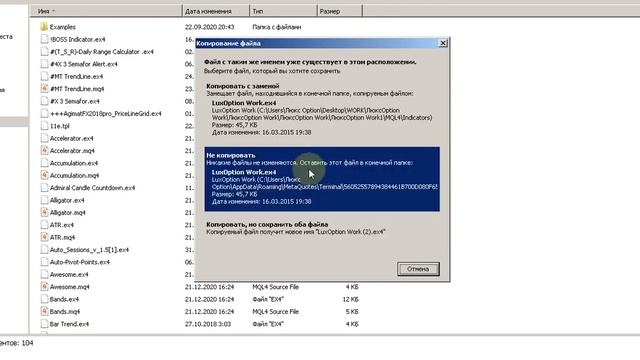Click the Examples folder icon
The image size is (640, 360).
[x=44, y=27]
